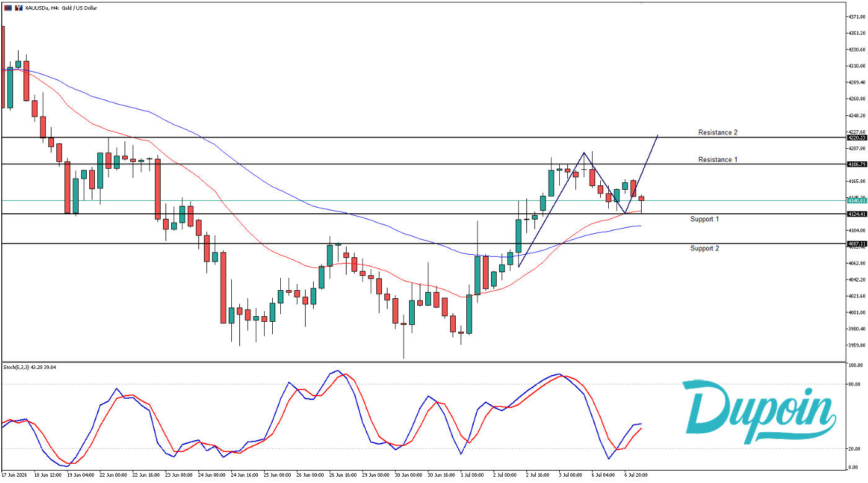Click the '17 Jun 2026' date on the time axis
Viewport: 868px width, 483px height.
(15, 475)
